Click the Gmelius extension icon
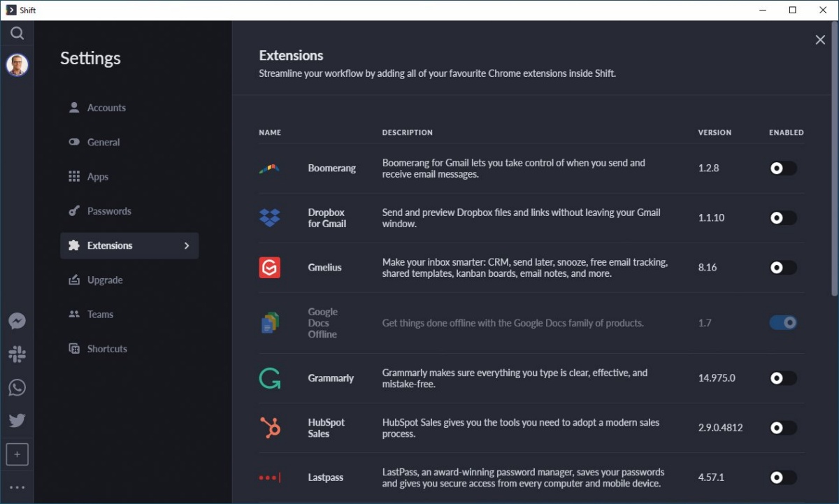The width and height of the screenshot is (839, 504). click(269, 268)
